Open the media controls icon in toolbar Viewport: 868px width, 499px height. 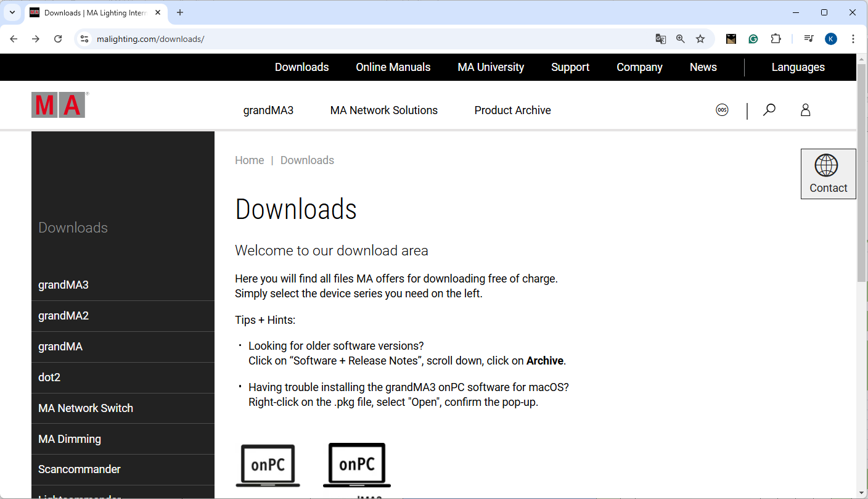(809, 39)
